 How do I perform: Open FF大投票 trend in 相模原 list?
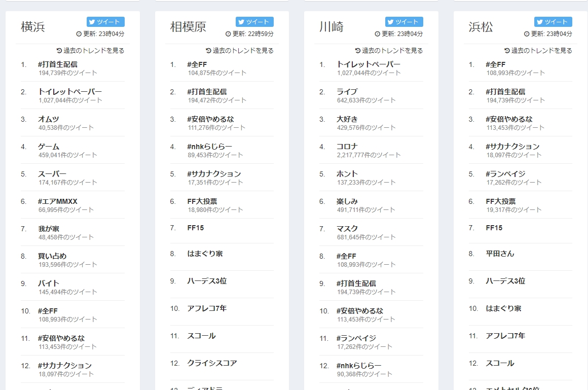pos(202,201)
